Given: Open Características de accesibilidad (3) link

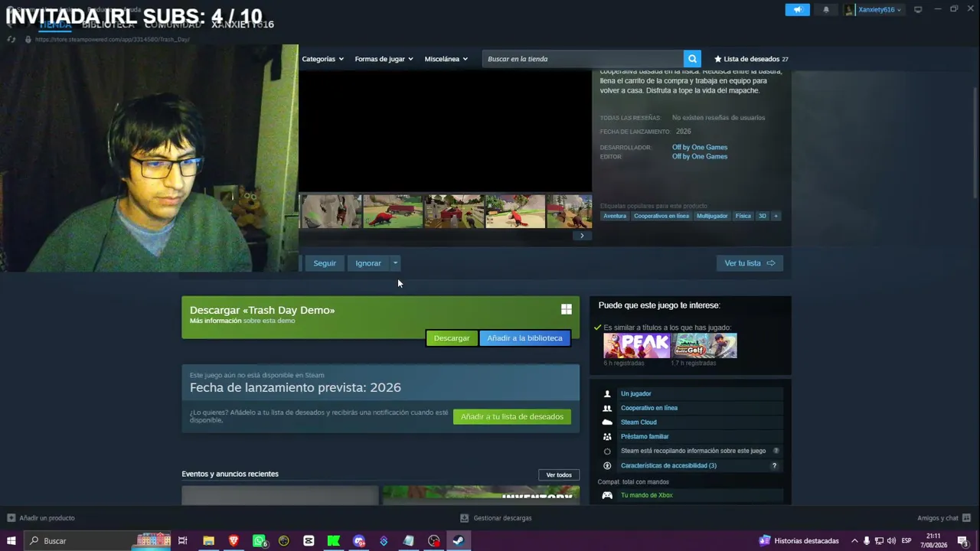Looking at the screenshot, I should [668, 465].
